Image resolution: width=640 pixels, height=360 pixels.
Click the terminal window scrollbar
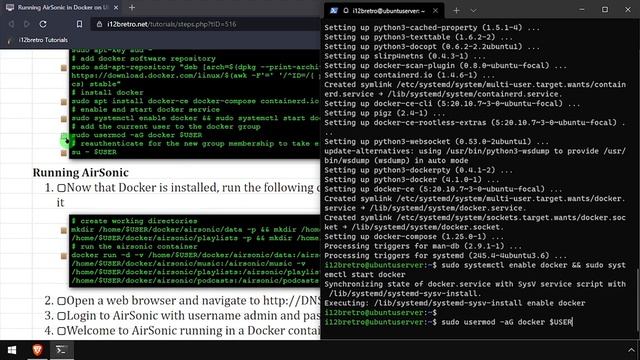637,300
